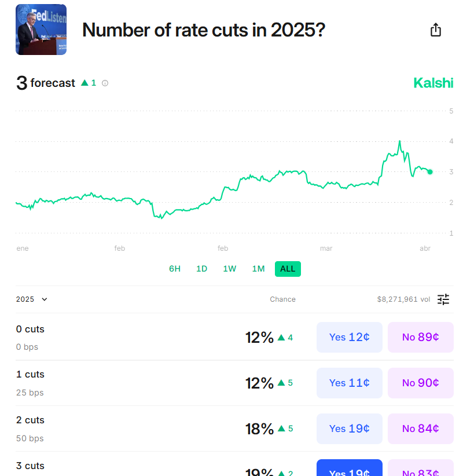
Task: Select the 1W chart range
Action: (x=230, y=269)
